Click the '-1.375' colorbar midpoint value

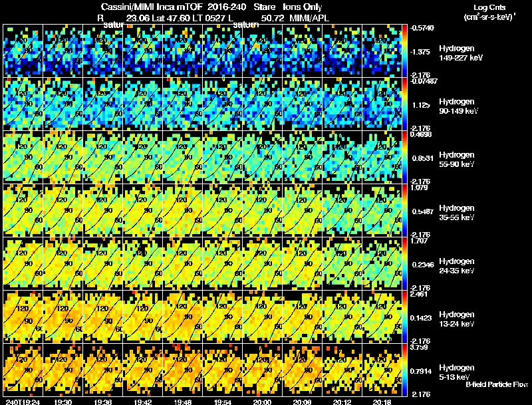click(x=421, y=52)
